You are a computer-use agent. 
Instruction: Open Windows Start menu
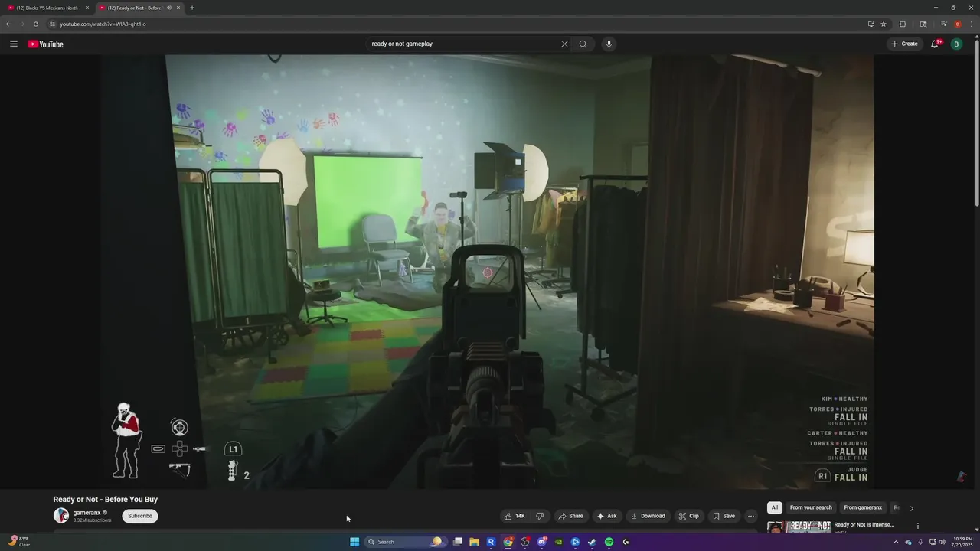[354, 542]
